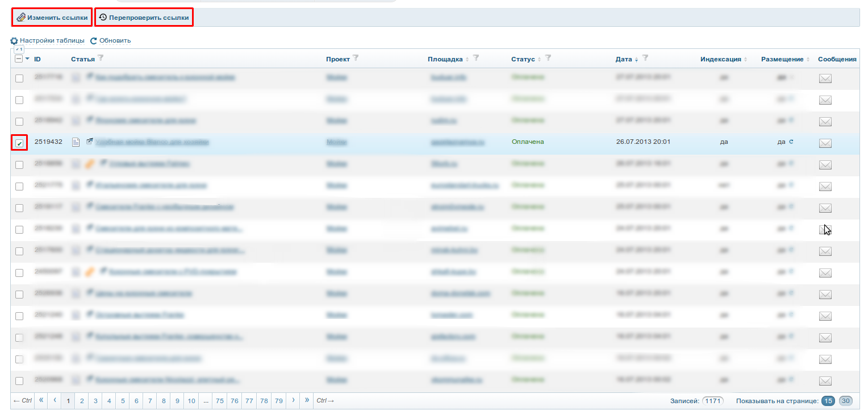Click the Изменить ссылки button
Image resolution: width=868 pixels, height=410 pixels.
[52, 18]
